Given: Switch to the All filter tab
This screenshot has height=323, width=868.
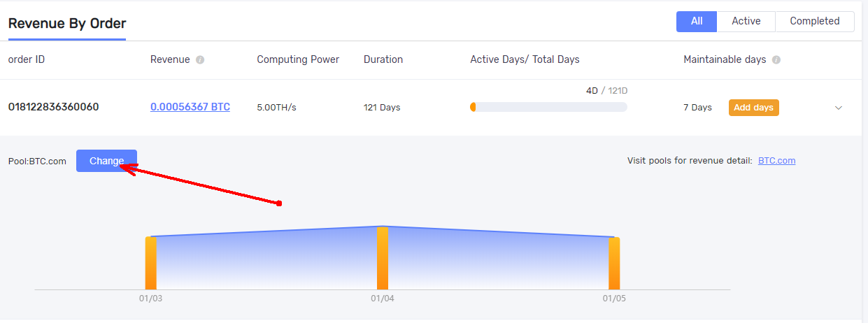Looking at the screenshot, I should pyautogui.click(x=697, y=21).
